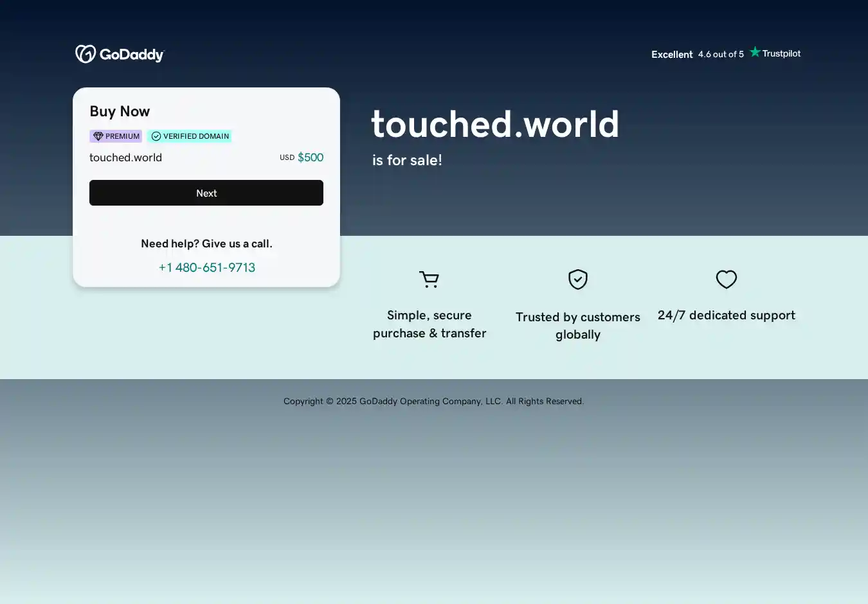
Task: Open the Trustpilot wordmark link
Action: click(x=781, y=53)
